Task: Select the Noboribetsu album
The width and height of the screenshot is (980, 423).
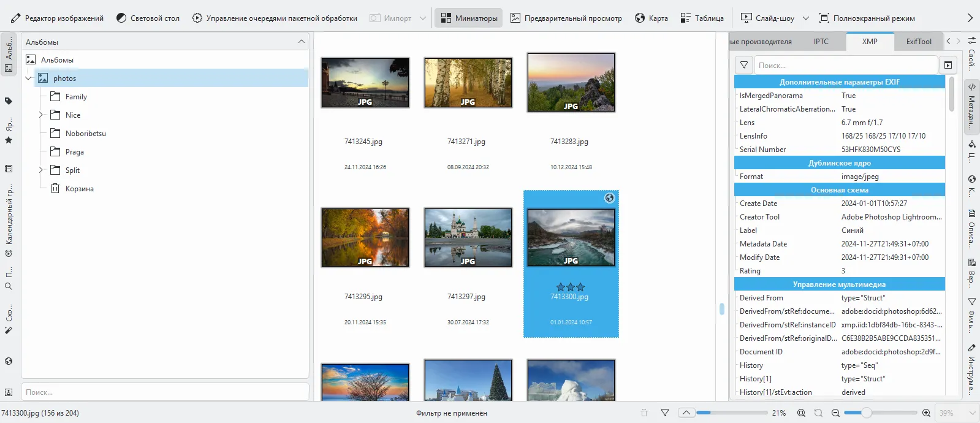Action: 86,134
